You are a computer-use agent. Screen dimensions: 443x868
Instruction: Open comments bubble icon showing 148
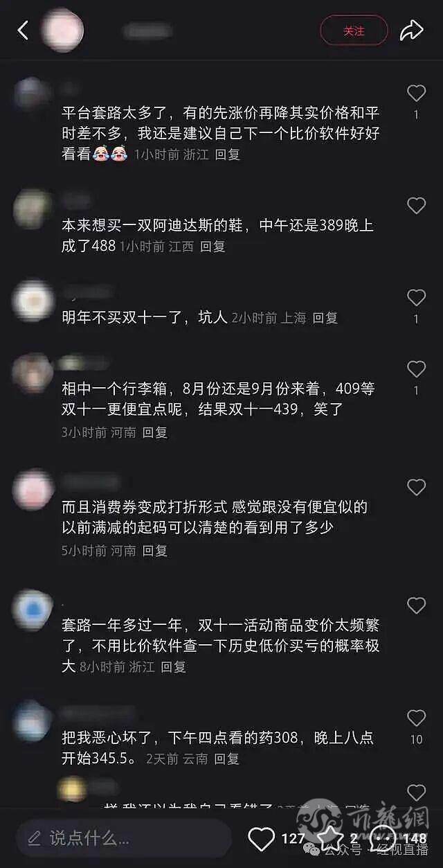click(383, 839)
